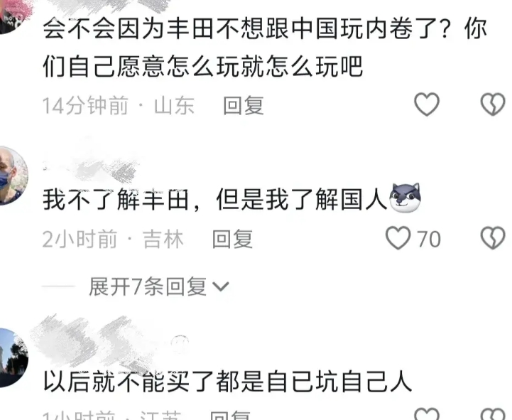The width and height of the screenshot is (512, 420).
Task: Like the Jiangsu comment at bottom
Action: (427, 414)
